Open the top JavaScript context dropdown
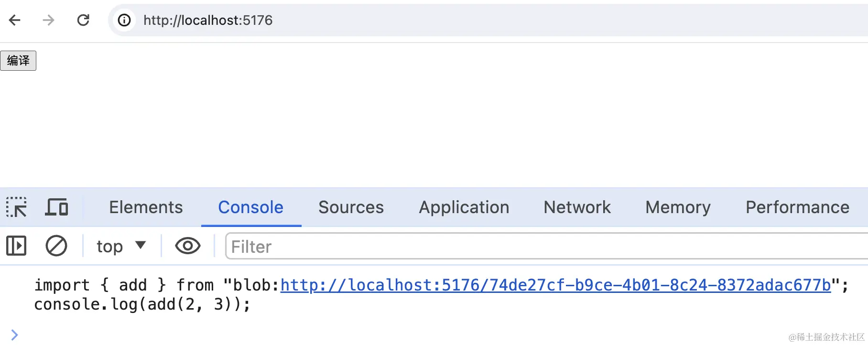This screenshot has height=345, width=868. tap(120, 246)
